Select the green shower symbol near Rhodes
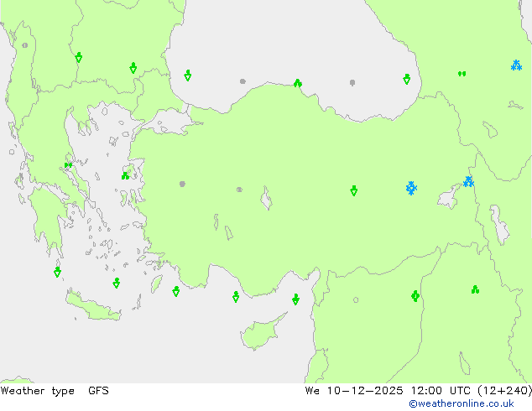The height and width of the screenshot is (411, 532). 175,291
